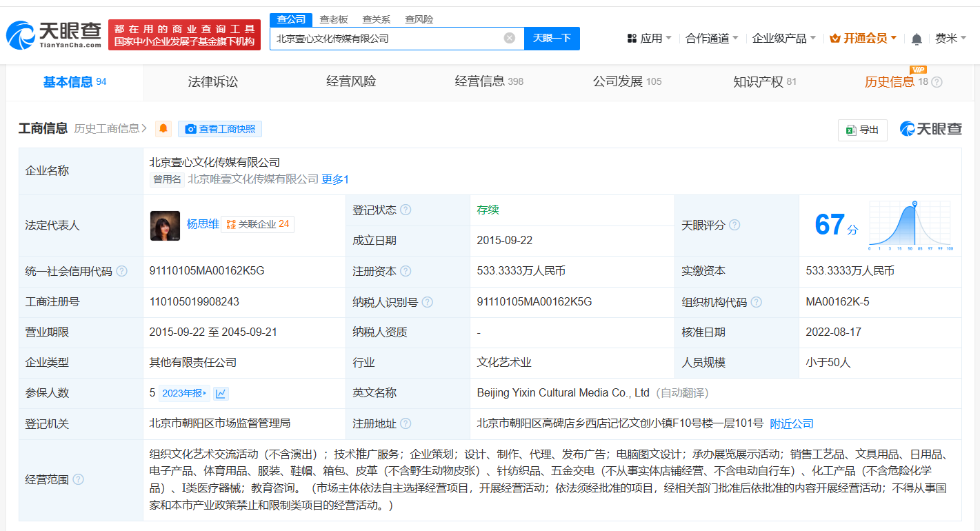
Task: Click the staff size 小于50人
Action: pos(828,362)
